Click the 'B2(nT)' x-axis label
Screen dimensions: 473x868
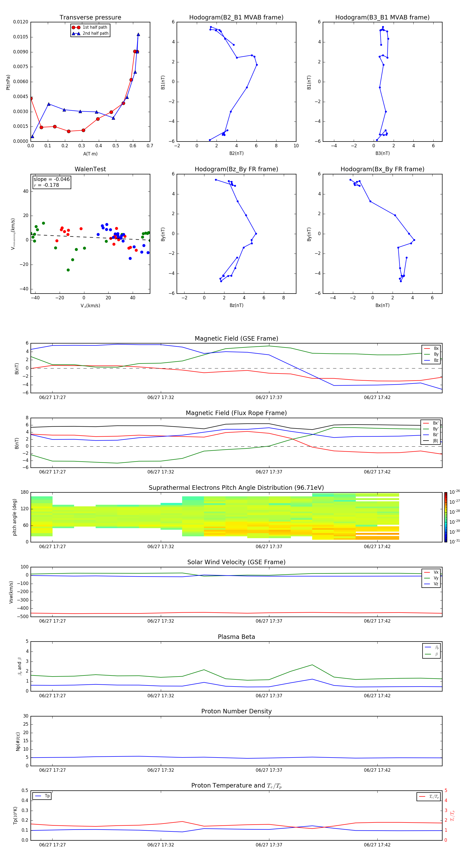(x=236, y=153)
